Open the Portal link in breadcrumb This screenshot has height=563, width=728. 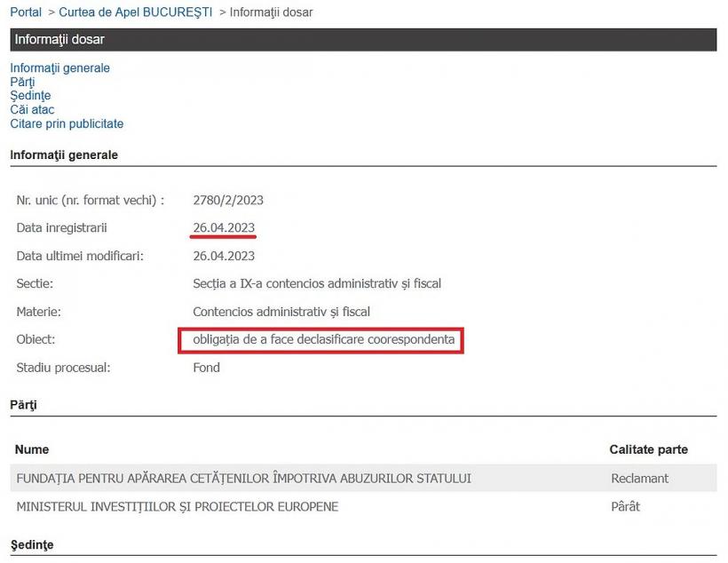click(24, 12)
